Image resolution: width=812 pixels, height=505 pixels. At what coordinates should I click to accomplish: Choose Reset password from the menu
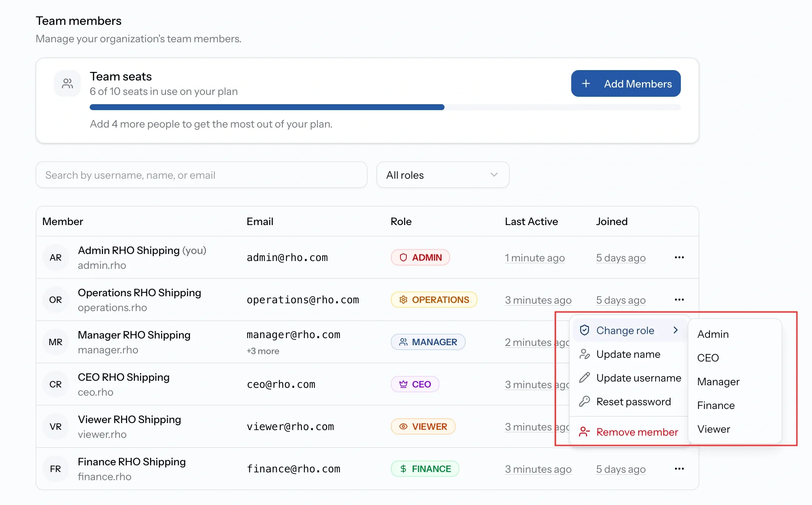[x=629, y=402]
